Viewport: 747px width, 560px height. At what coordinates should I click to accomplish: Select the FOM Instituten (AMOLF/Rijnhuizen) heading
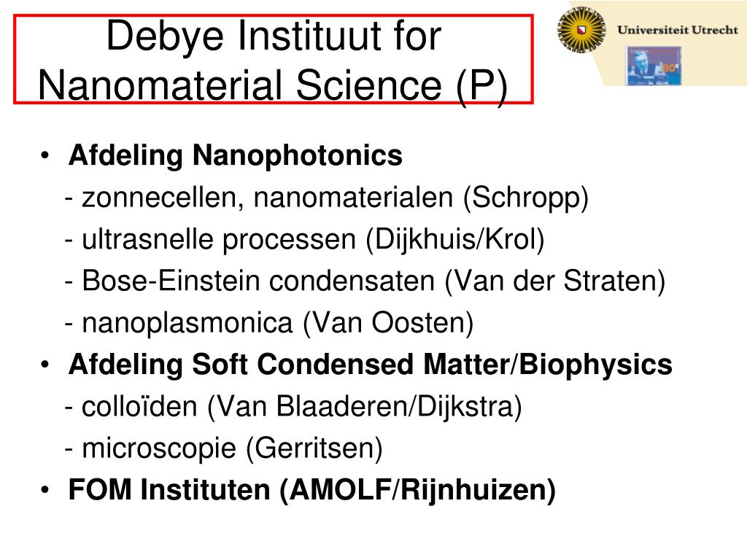click(312, 490)
